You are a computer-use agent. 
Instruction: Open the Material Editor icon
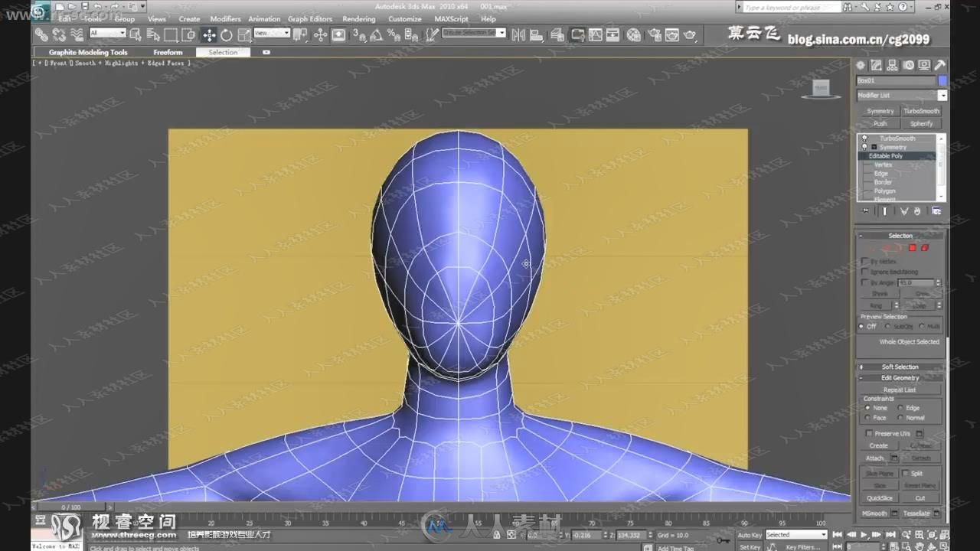[634, 34]
